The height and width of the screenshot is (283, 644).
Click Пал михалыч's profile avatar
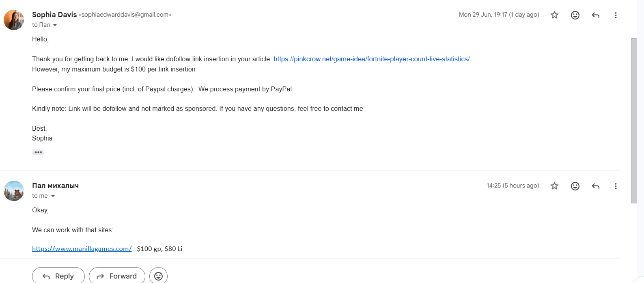(14, 191)
